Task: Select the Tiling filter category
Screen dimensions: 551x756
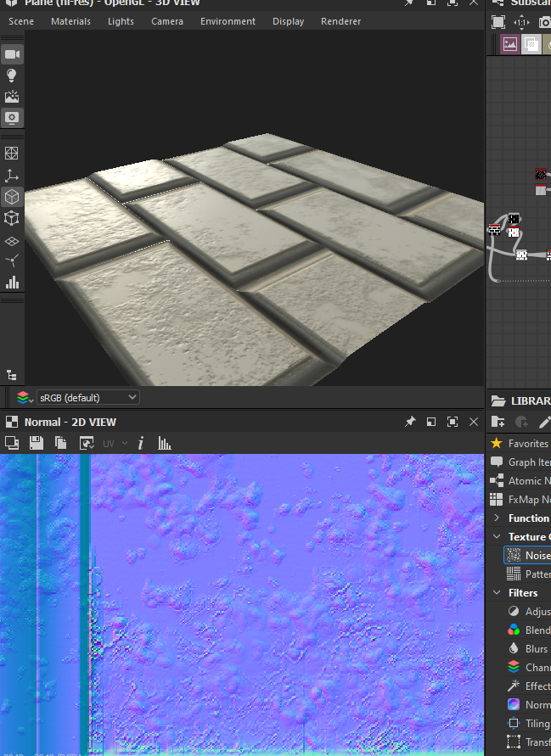Action: pos(528,724)
